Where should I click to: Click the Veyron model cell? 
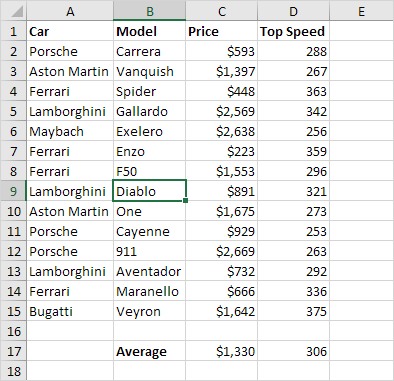[x=149, y=311]
